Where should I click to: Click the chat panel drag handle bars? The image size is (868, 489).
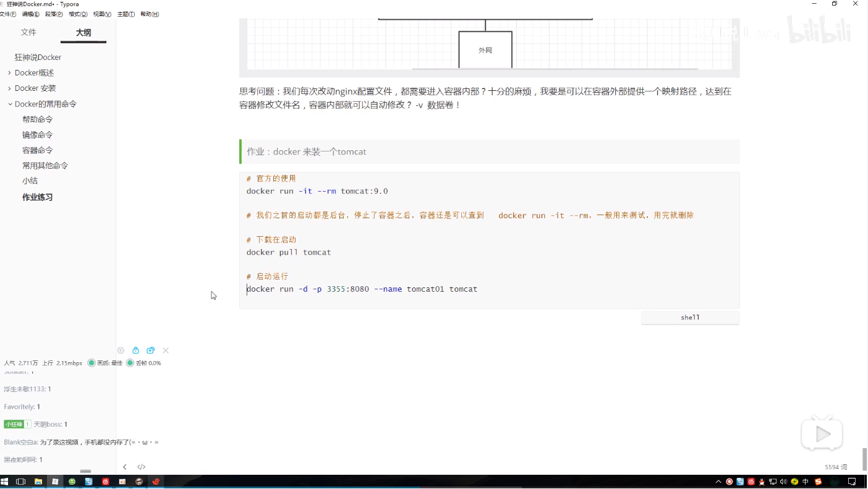click(x=86, y=472)
